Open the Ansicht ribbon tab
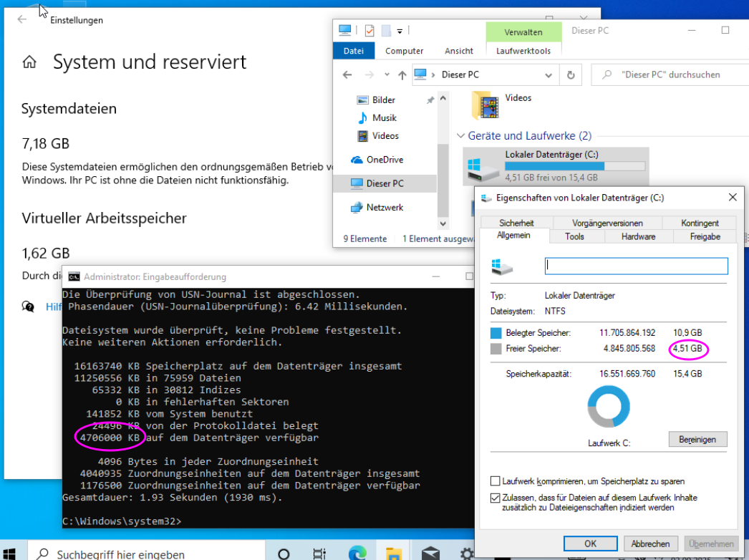Image resolution: width=749 pixels, height=560 pixels. (x=458, y=51)
